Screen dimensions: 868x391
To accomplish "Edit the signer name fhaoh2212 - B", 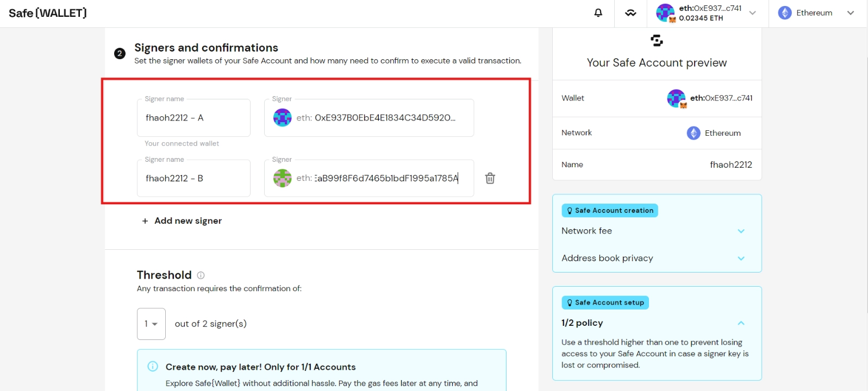I will [x=193, y=178].
